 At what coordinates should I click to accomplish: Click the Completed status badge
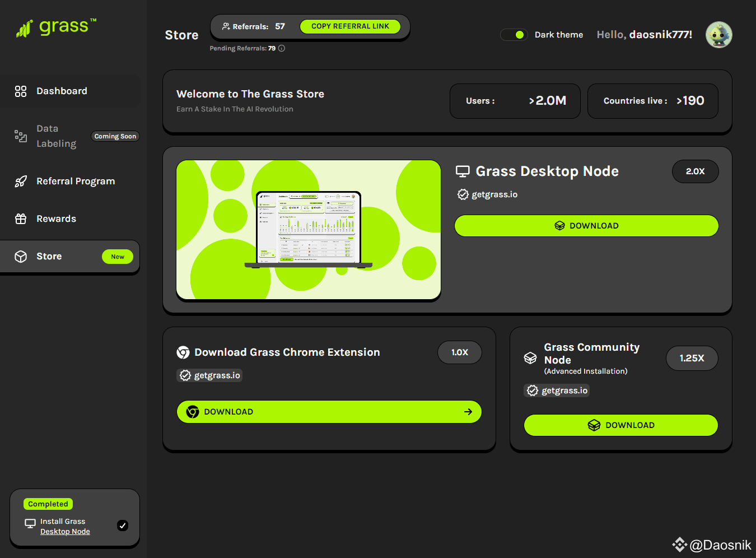[x=48, y=504]
